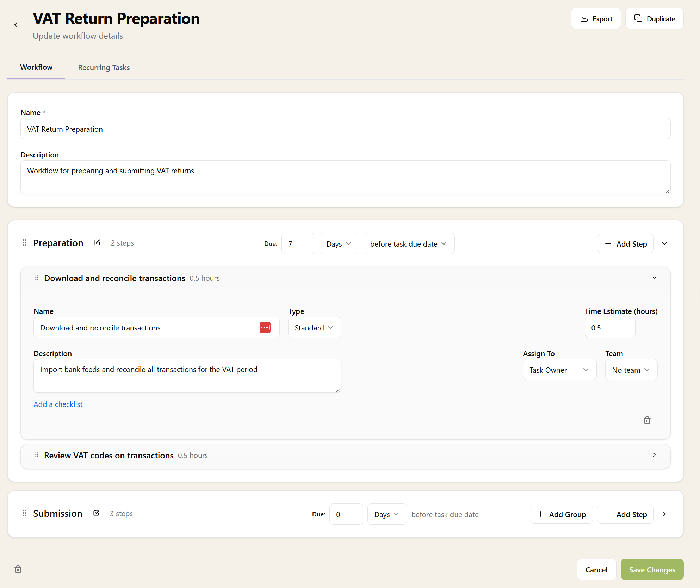Open the Days unit dropdown for Preparation due date
Screen dimensions: 700x588
339,243
